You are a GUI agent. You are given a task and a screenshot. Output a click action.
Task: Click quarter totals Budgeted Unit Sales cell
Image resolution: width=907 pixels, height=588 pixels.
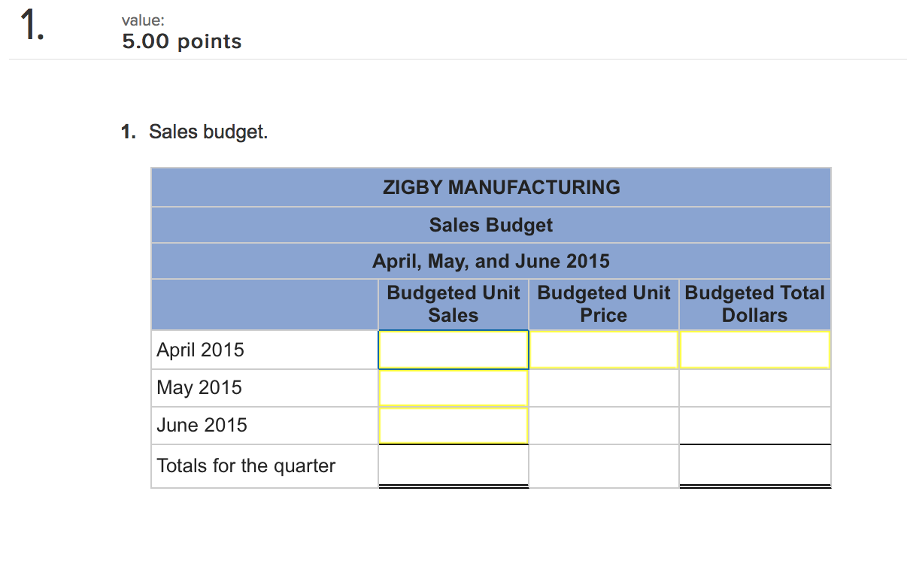(x=453, y=466)
